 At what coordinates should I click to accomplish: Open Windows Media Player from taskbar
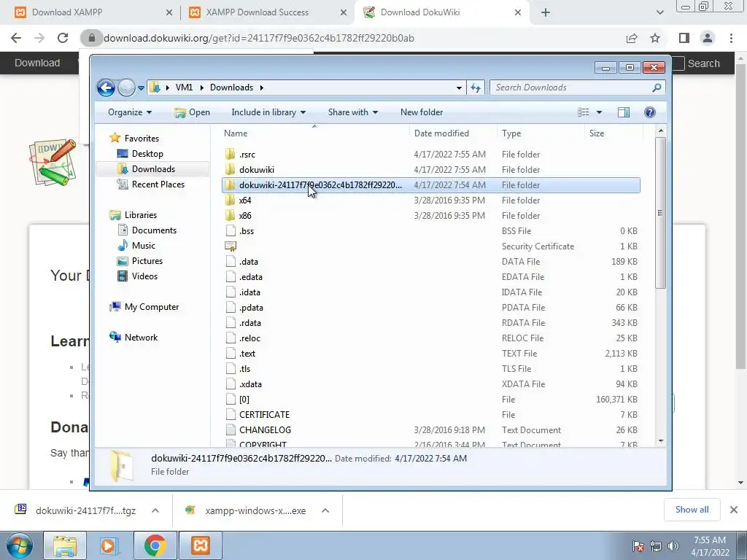tap(109, 545)
